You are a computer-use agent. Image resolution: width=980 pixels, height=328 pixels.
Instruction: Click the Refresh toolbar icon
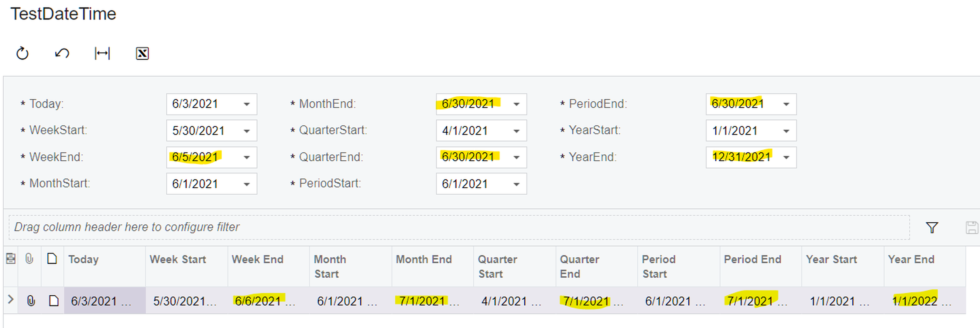(22, 53)
